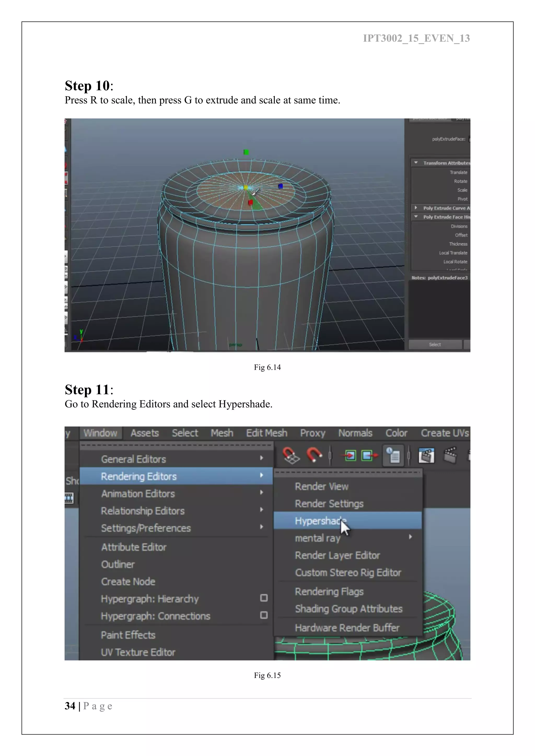Open the Assets menu
535x756 pixels.
(x=145, y=433)
